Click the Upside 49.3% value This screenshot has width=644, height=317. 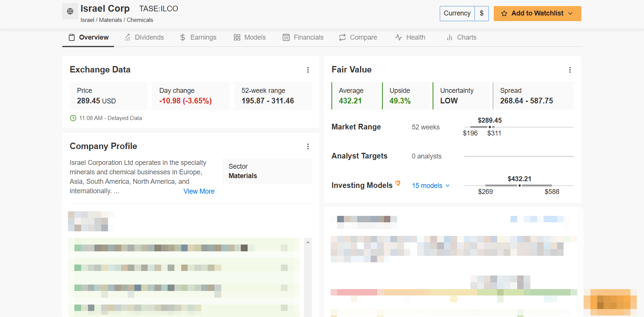coord(400,101)
